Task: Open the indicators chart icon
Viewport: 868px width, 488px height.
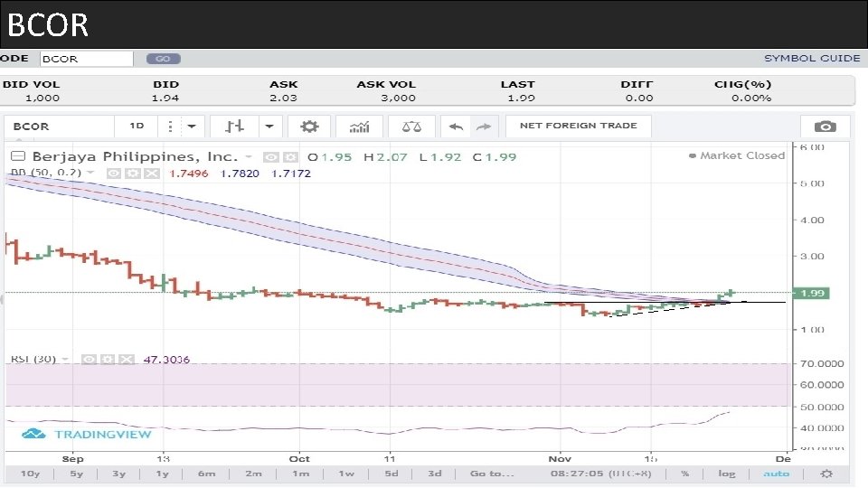Action: [x=359, y=127]
